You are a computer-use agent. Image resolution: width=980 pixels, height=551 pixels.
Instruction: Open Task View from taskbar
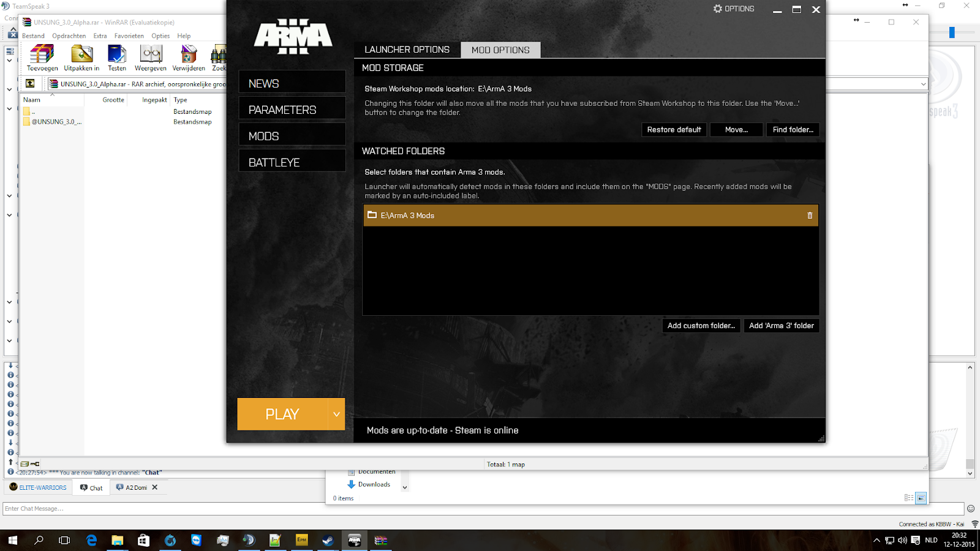coord(64,540)
